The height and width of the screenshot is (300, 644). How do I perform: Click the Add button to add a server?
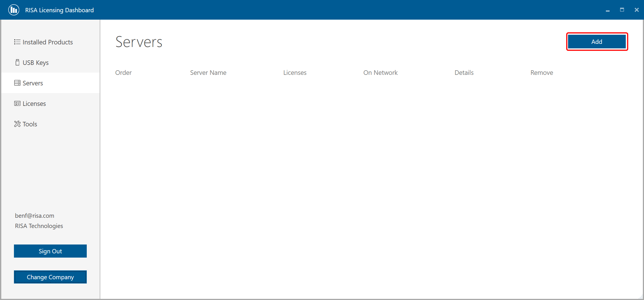597,42
